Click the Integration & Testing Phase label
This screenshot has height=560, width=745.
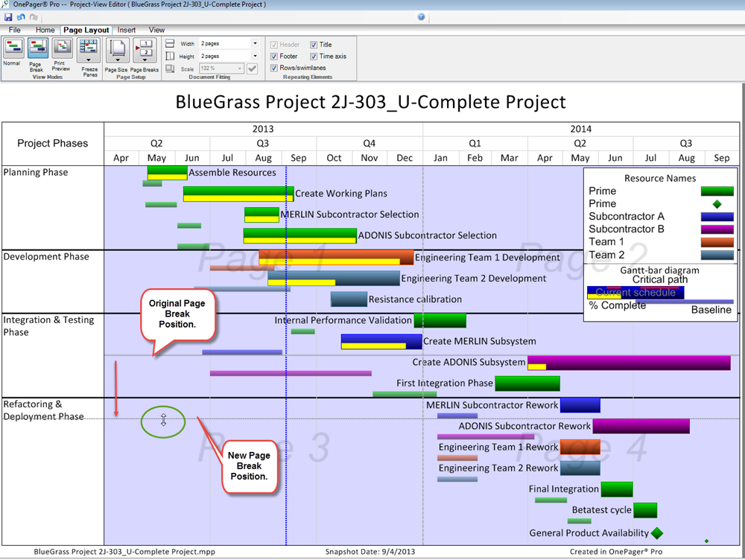[x=49, y=326]
